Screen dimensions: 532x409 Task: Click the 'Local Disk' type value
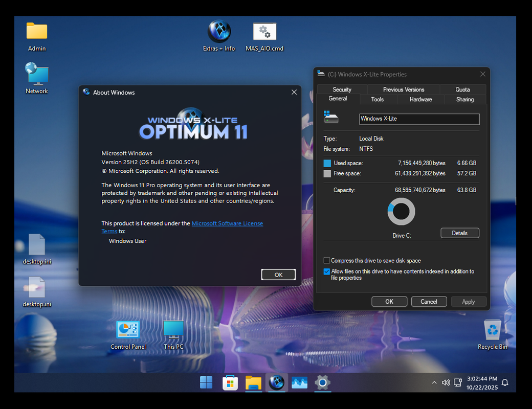[371, 139]
